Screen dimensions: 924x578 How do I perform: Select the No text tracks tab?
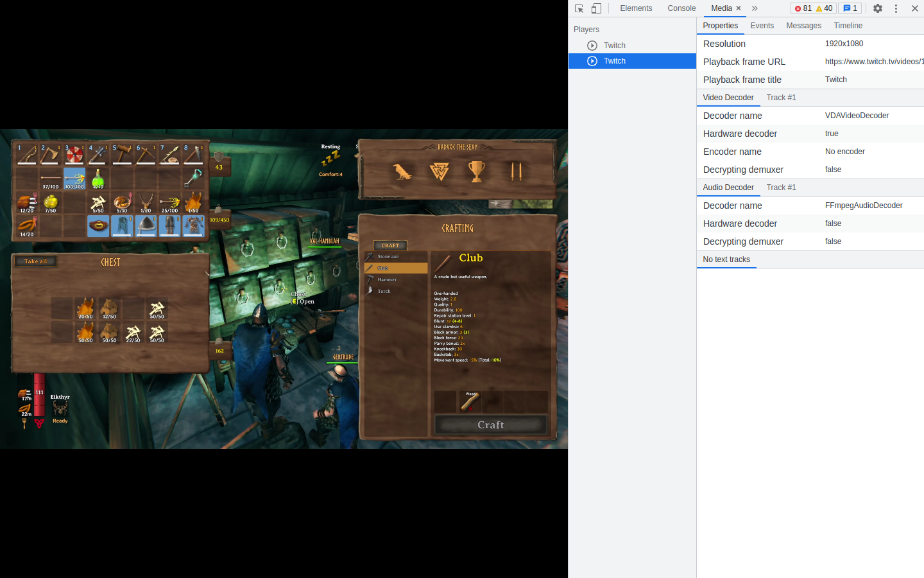[x=726, y=259]
